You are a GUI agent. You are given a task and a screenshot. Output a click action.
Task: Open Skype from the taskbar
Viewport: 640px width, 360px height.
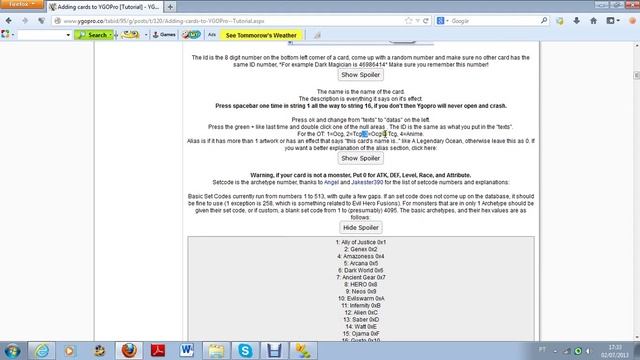[245, 351]
